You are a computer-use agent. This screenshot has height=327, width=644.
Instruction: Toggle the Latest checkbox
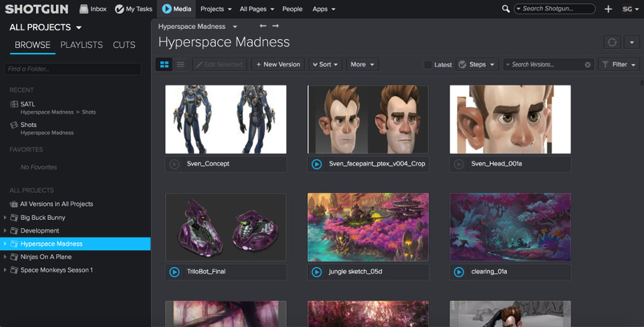tap(428, 65)
